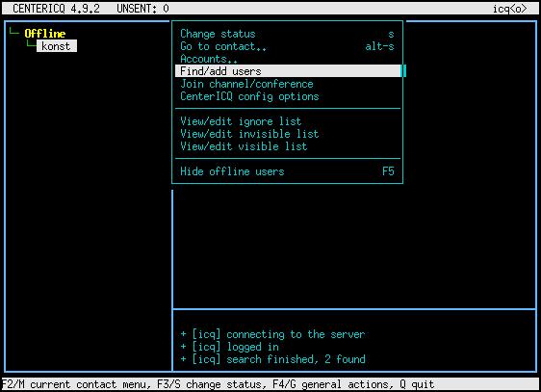Click the Q quit hint in status bar
This screenshot has height=392, width=541.
pos(417,384)
